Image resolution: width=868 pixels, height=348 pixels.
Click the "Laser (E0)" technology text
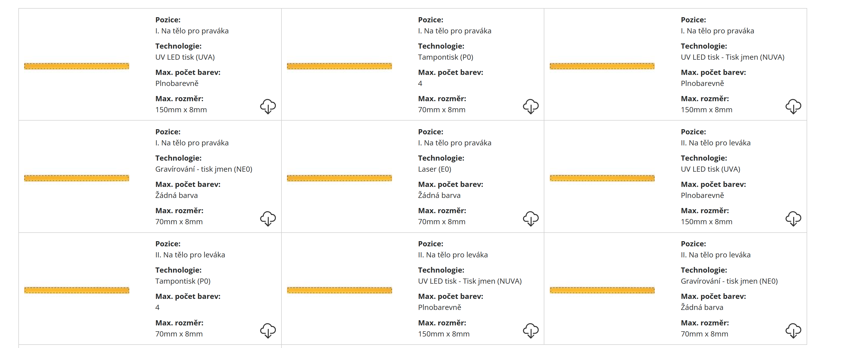[434, 169]
